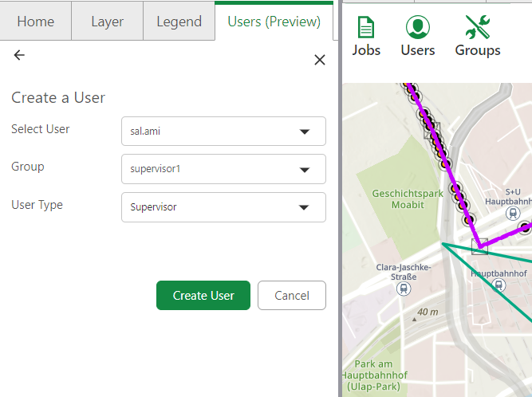Close the Create a User panel
This screenshot has height=397, width=532.
click(319, 60)
